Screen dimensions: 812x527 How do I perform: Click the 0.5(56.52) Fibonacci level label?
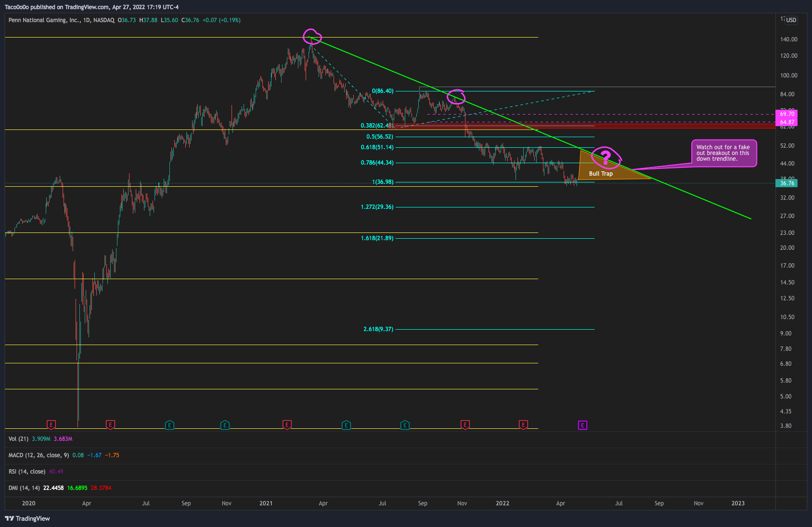380,137
